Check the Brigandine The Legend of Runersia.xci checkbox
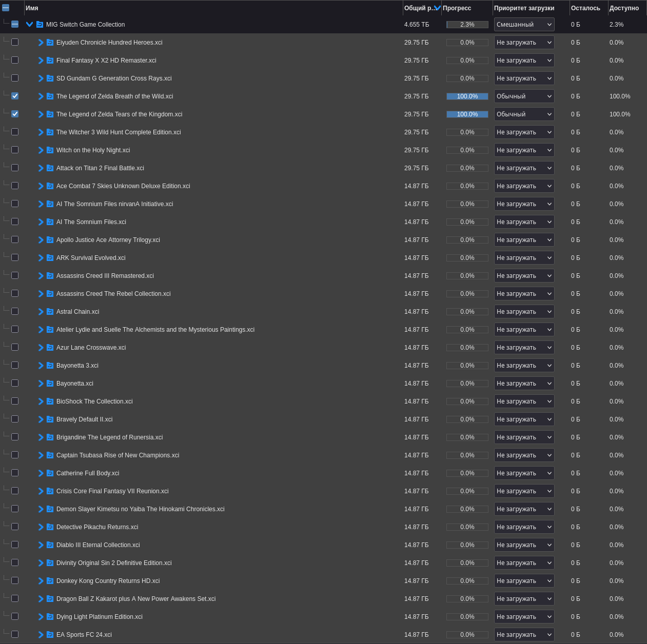647x644 pixels. pos(15,437)
